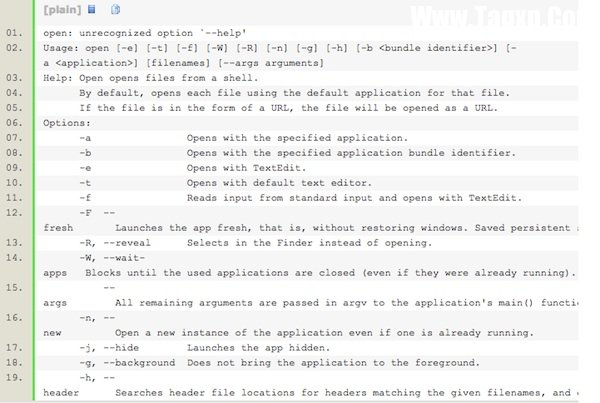Click "Does not bring the application to the foreground."
This screenshot has width=600, height=403.
333,363
